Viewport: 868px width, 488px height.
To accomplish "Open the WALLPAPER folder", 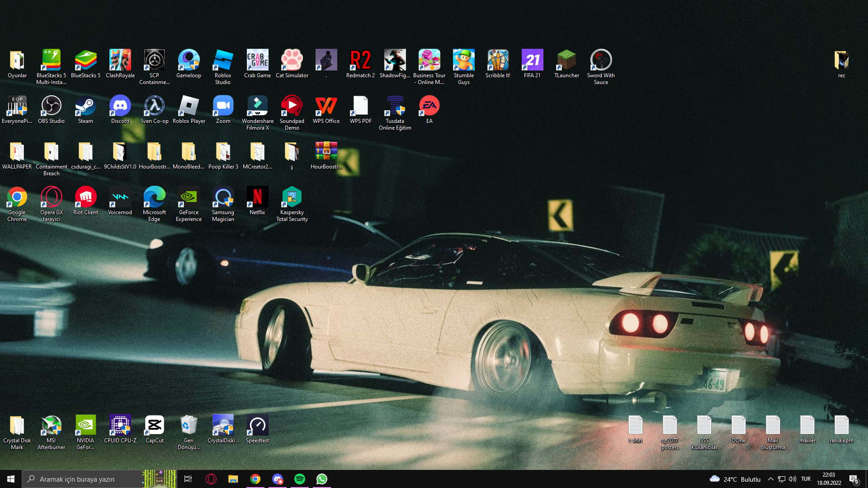I will pos(17,155).
